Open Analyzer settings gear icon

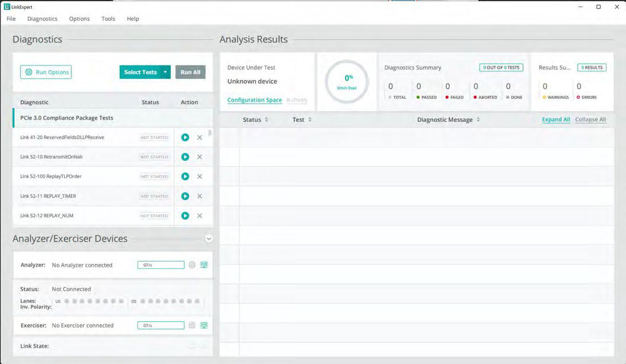(x=192, y=265)
